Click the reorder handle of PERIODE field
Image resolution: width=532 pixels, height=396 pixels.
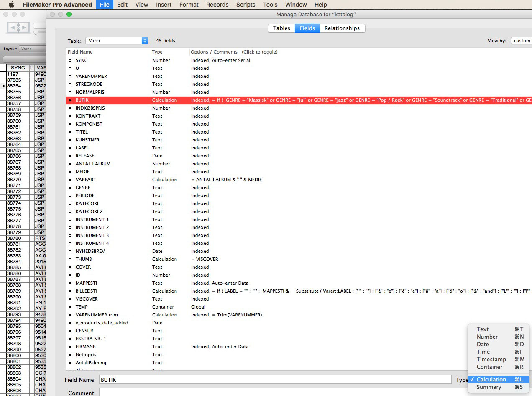click(70, 195)
